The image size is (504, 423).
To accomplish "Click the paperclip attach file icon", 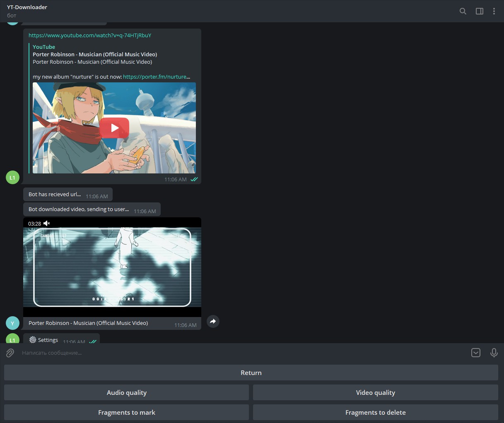I will [10, 353].
